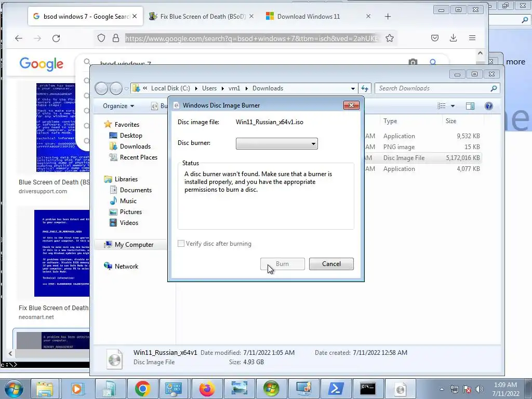Select Libraries in navigation pane

tap(126, 179)
